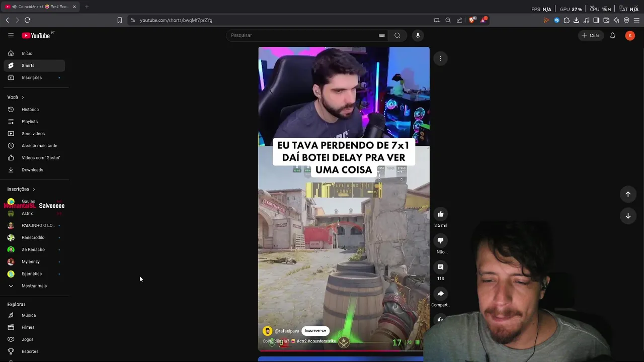Expand the Inscrições section chevron
The width and height of the screenshot is (644, 362).
(x=34, y=190)
